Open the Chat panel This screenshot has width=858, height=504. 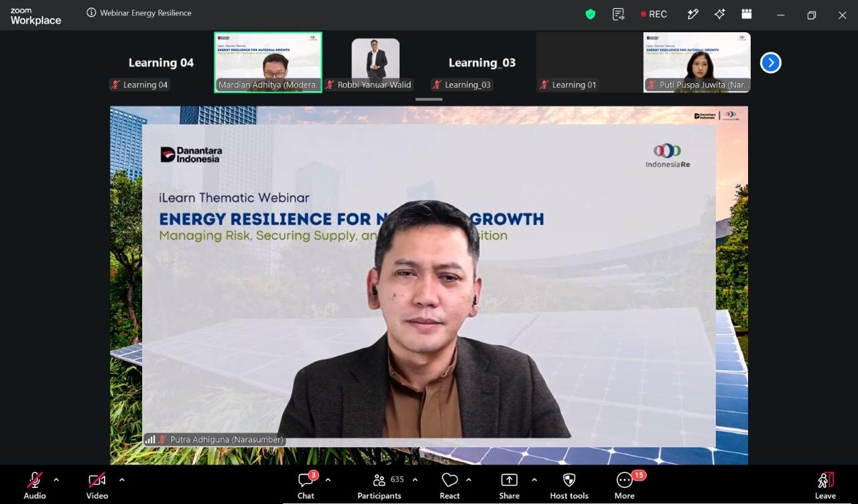pyautogui.click(x=306, y=480)
